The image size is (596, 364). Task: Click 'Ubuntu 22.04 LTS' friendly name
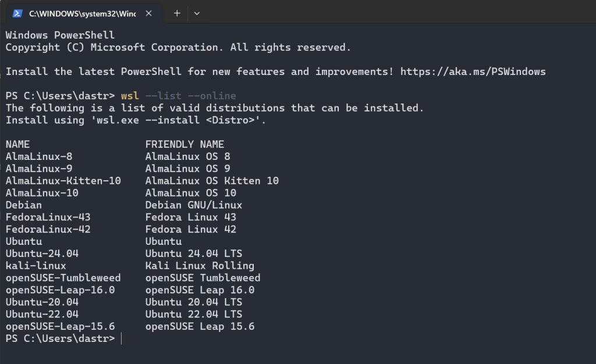point(194,314)
